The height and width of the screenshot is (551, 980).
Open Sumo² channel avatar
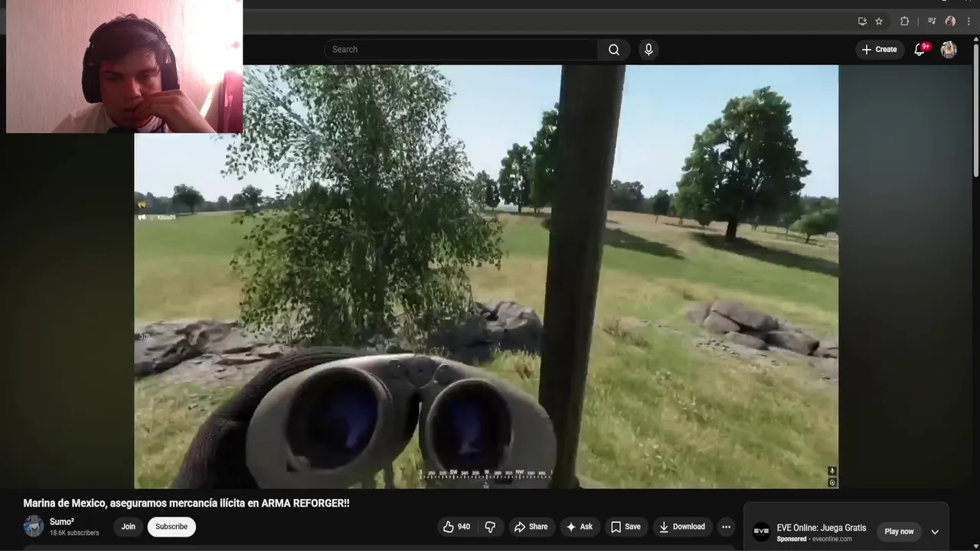(34, 527)
